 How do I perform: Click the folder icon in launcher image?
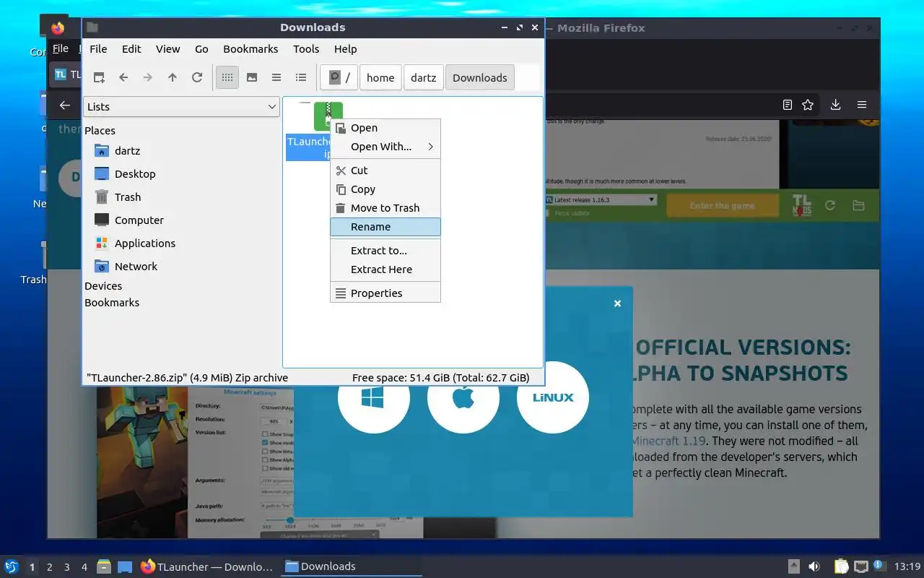[x=858, y=205]
